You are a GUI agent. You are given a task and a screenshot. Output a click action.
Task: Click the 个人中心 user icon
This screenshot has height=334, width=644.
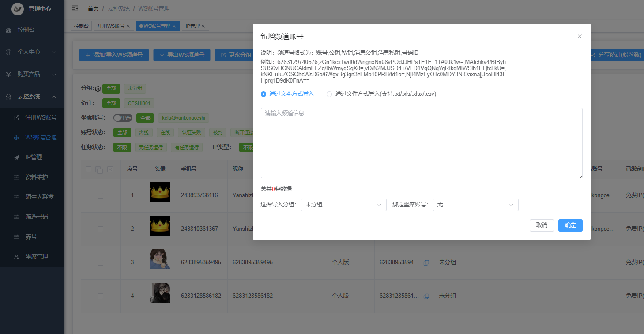click(8, 52)
